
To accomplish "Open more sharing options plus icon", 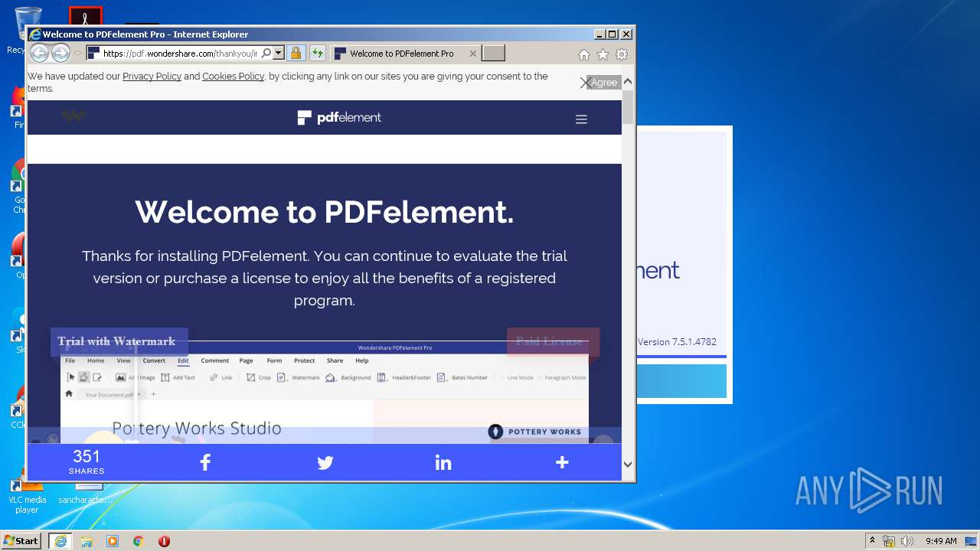I will coord(562,462).
